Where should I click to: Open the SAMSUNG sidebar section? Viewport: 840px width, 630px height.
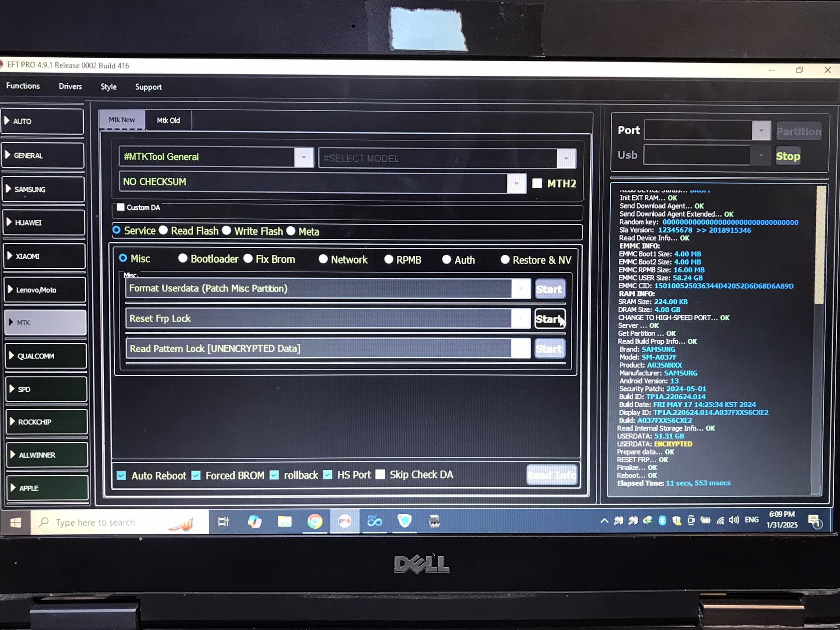(x=43, y=189)
